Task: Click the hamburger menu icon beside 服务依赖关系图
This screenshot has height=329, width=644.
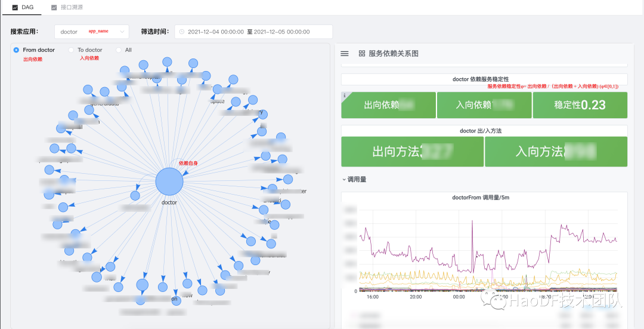Action: [x=345, y=54]
